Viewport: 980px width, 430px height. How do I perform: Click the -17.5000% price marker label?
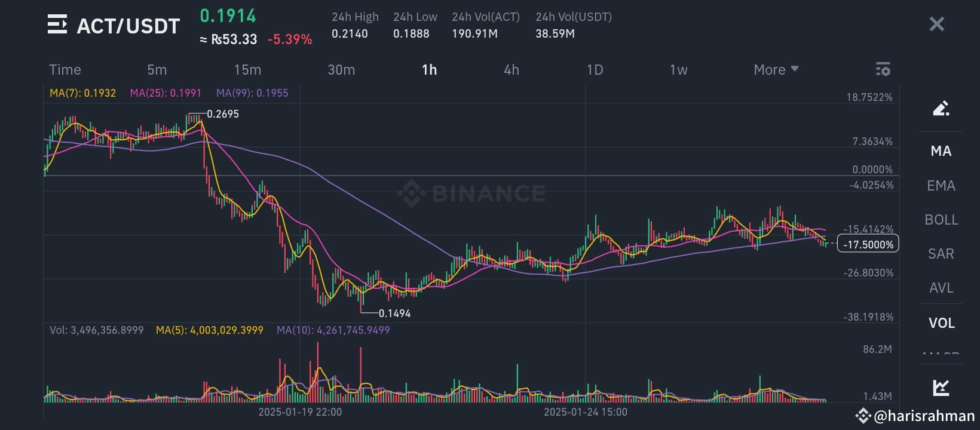(x=868, y=244)
